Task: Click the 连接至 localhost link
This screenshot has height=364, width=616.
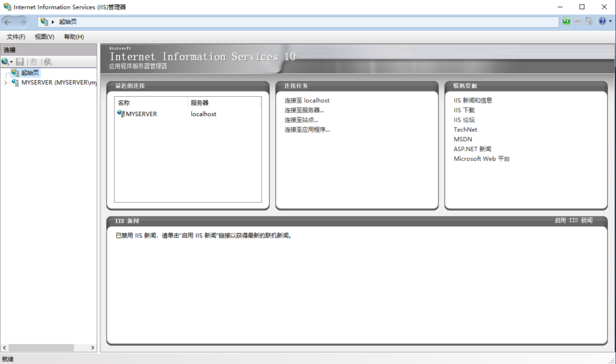Action: [307, 100]
